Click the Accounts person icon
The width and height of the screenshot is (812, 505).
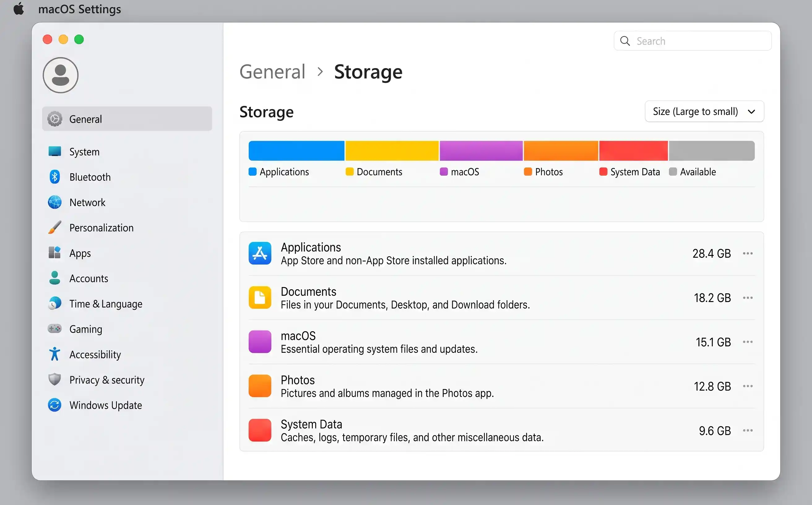pos(55,278)
